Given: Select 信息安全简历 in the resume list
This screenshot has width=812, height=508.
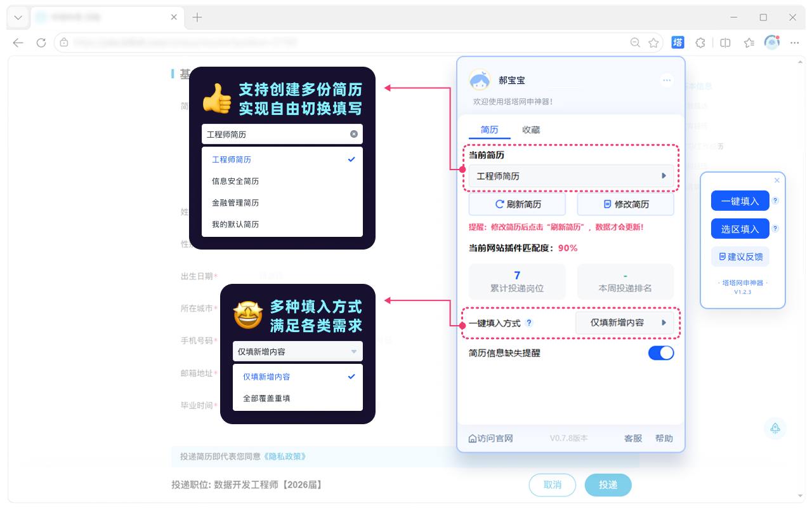Looking at the screenshot, I should [282, 181].
